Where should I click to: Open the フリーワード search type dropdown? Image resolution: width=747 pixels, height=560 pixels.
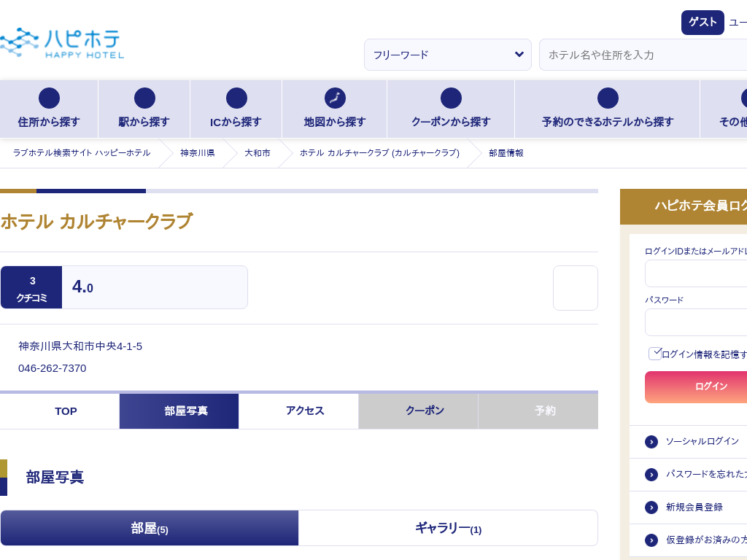(448, 55)
